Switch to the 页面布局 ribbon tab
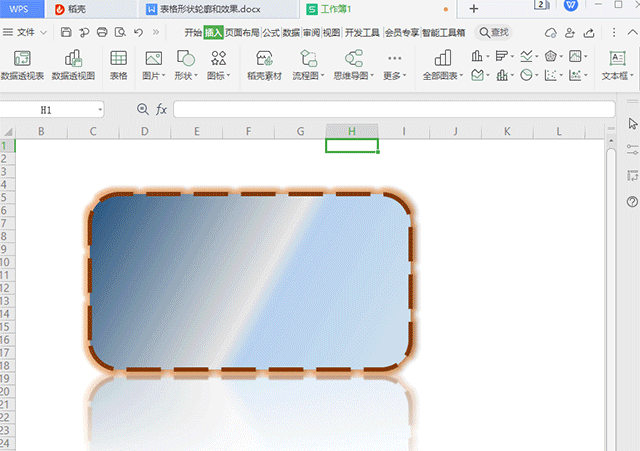Viewport: 640px width, 451px height. coord(243,32)
